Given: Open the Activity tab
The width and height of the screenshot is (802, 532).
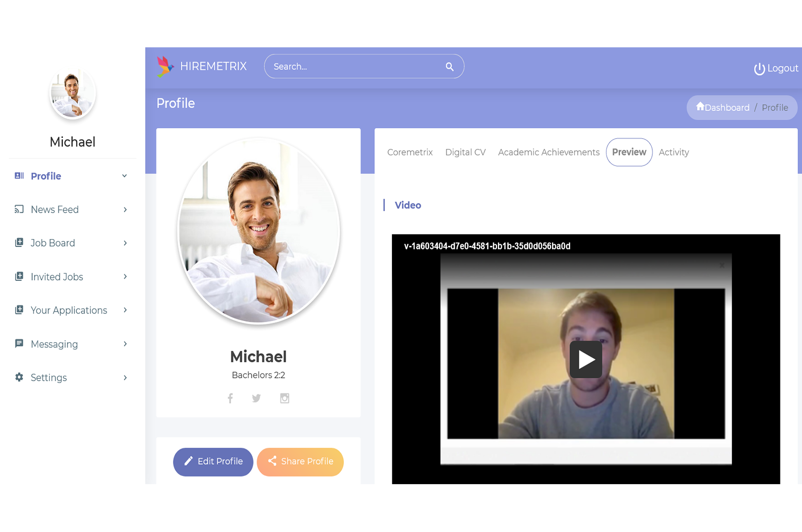Looking at the screenshot, I should pyautogui.click(x=674, y=152).
